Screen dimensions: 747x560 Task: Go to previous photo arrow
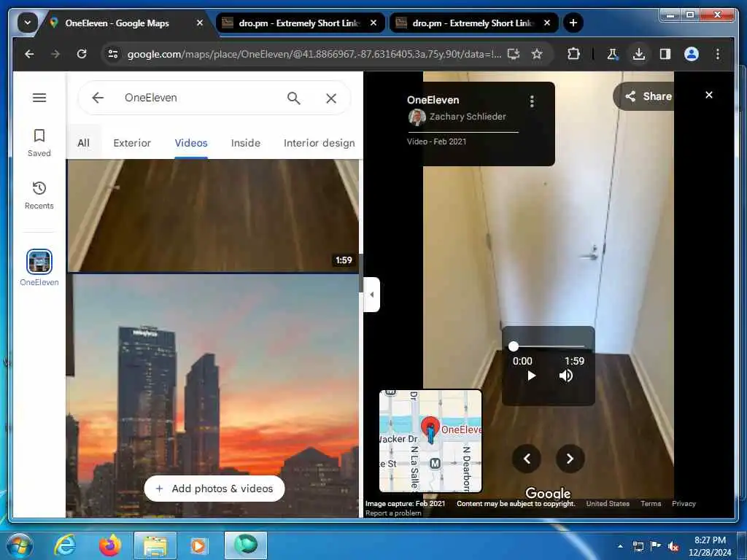pyautogui.click(x=527, y=459)
